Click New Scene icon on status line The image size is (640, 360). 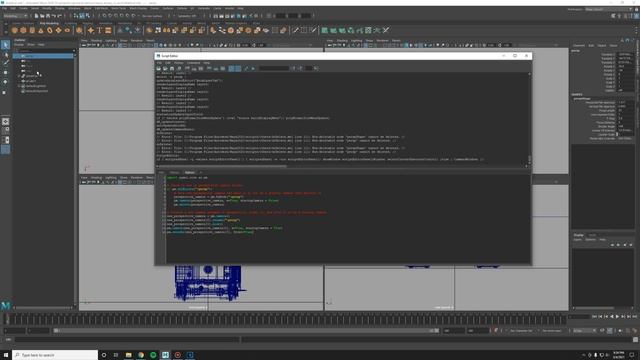36,16
